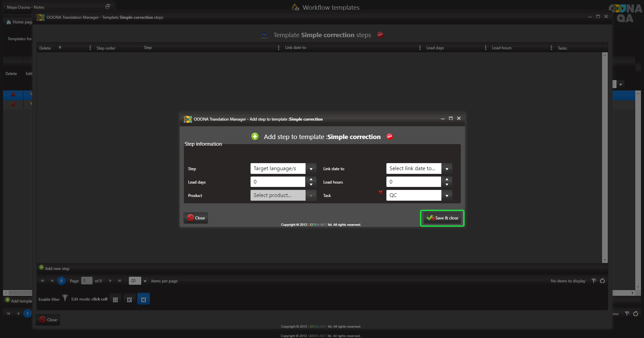Click the green plus icon in dialog header

coord(255,137)
